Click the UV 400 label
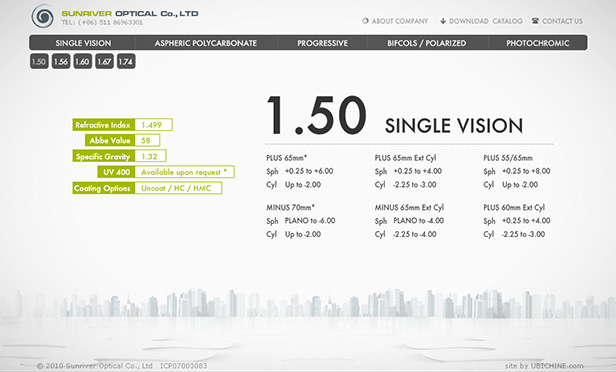 (x=116, y=172)
